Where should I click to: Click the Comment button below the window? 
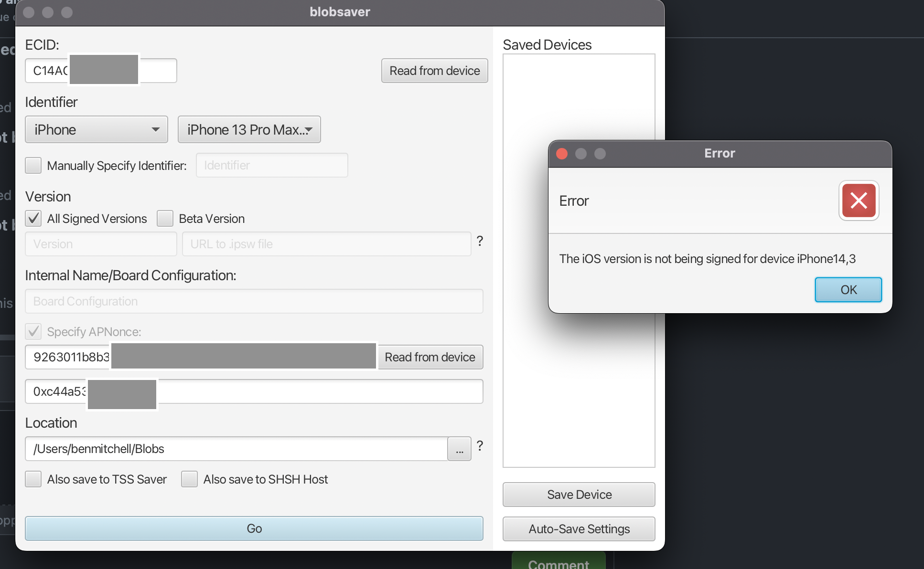coord(558,563)
